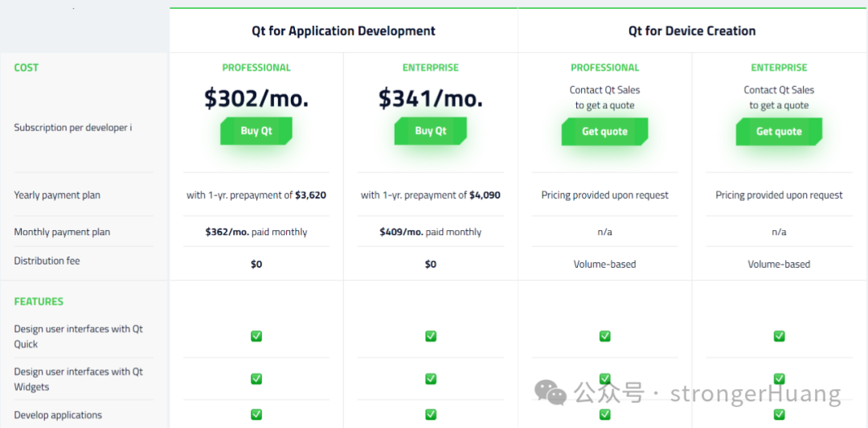Select the Qt for Application Development header

point(343,31)
